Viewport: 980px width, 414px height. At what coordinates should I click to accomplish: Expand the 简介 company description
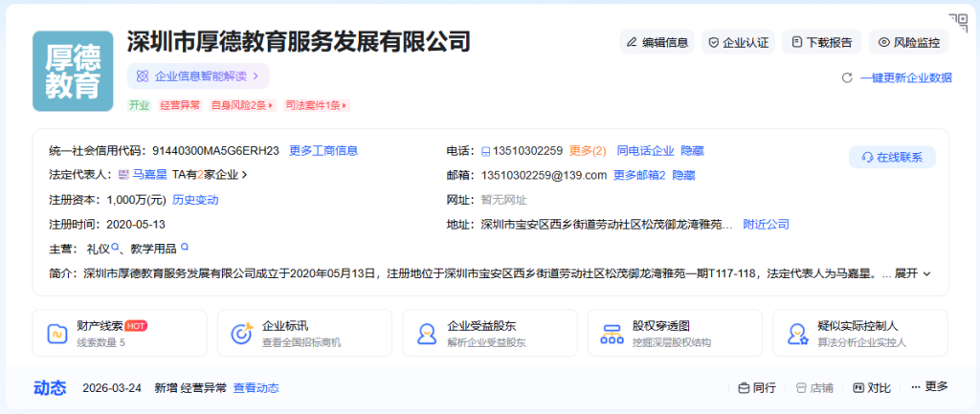point(912,273)
